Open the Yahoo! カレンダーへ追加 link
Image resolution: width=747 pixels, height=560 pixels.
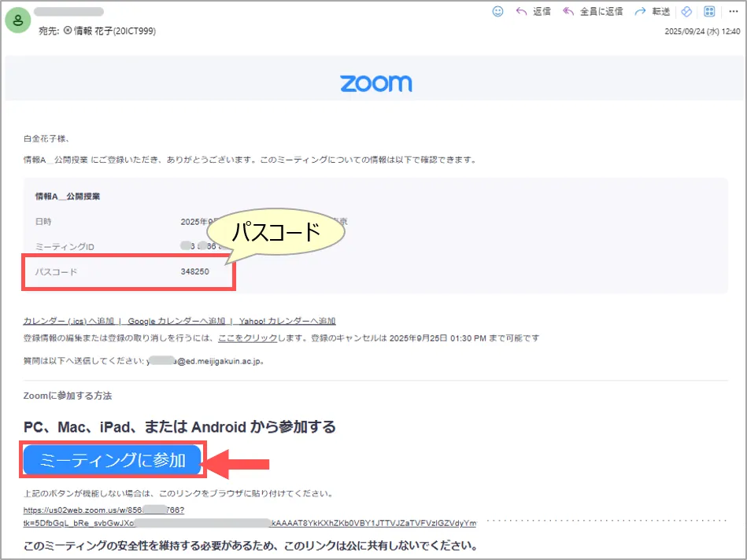point(287,321)
